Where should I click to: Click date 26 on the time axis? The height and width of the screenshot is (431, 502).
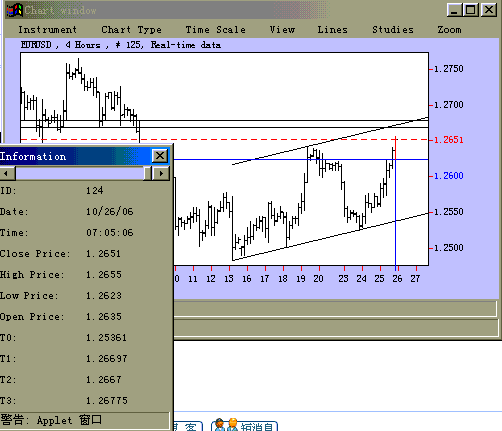(x=397, y=279)
